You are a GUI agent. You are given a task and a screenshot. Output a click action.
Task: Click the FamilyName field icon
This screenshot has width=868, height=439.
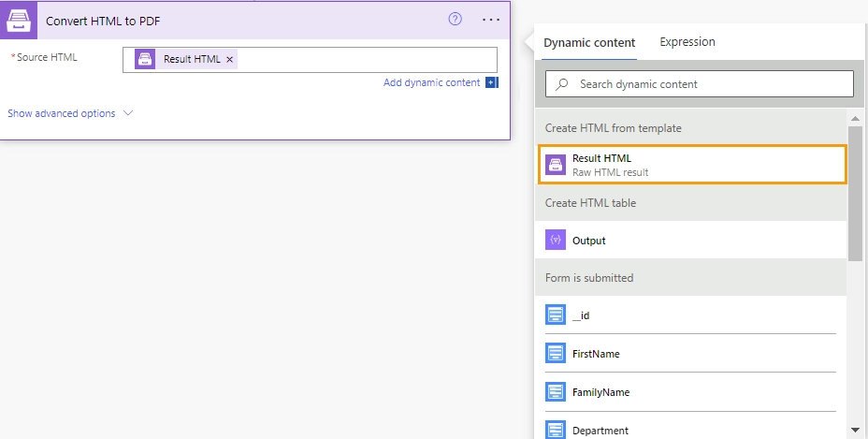coord(556,392)
